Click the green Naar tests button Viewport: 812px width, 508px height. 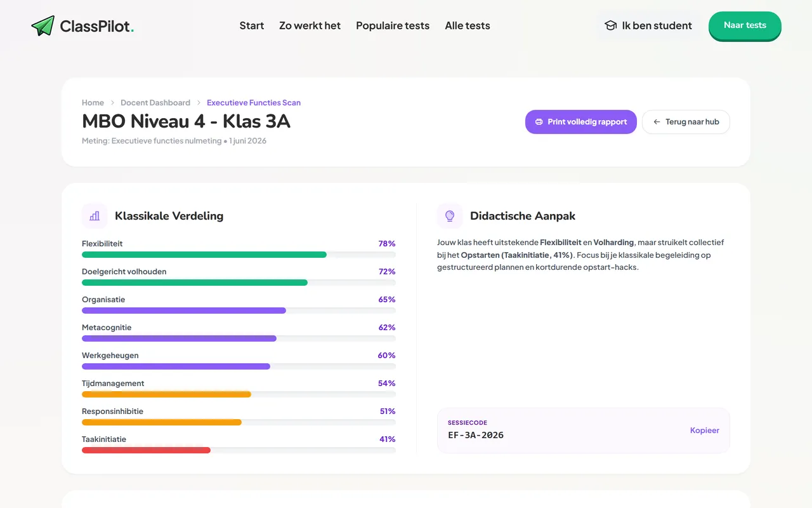tap(745, 25)
